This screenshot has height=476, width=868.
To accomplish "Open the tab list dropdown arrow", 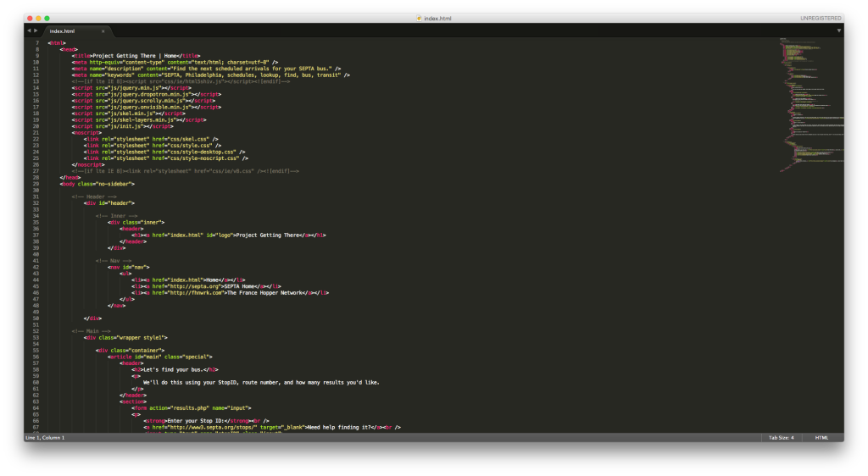I will click(838, 30).
